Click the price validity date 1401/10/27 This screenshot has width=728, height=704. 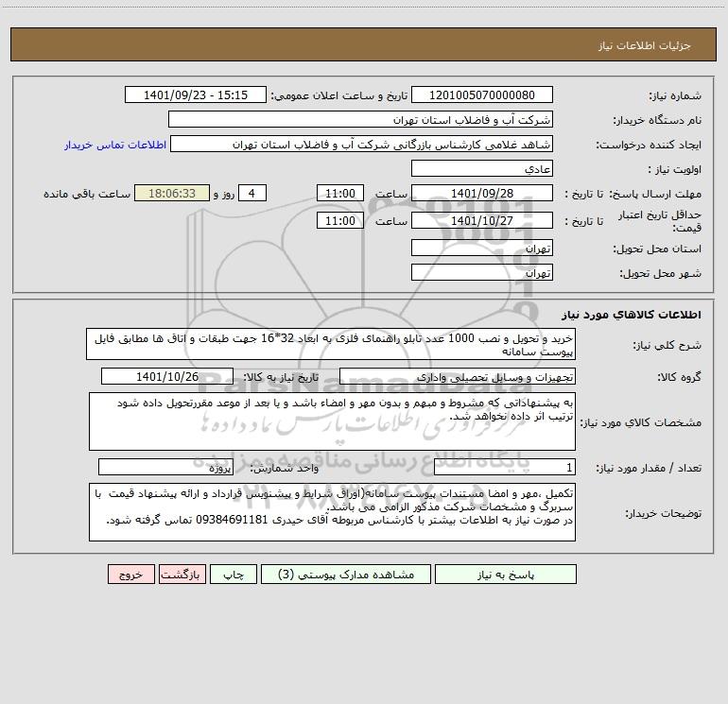(482, 220)
